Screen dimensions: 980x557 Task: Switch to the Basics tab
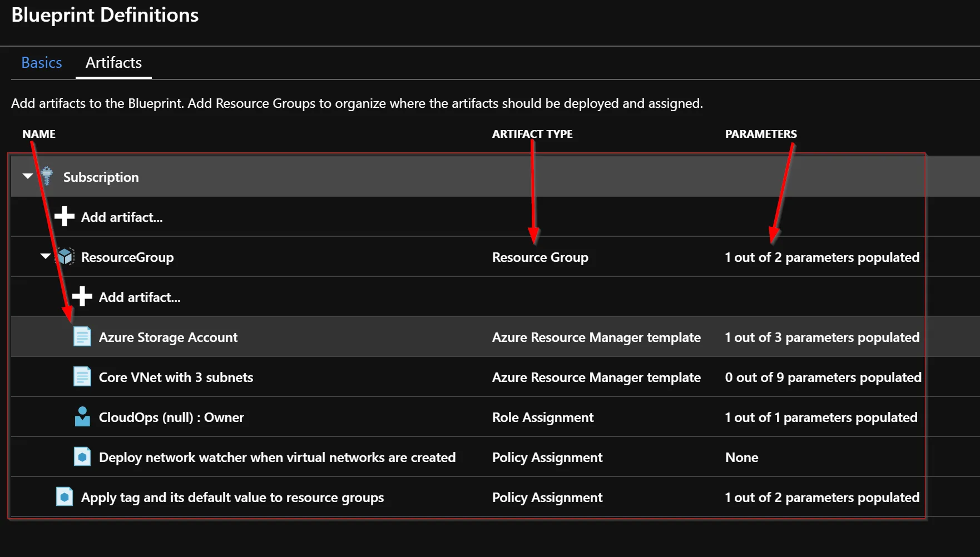[42, 62]
